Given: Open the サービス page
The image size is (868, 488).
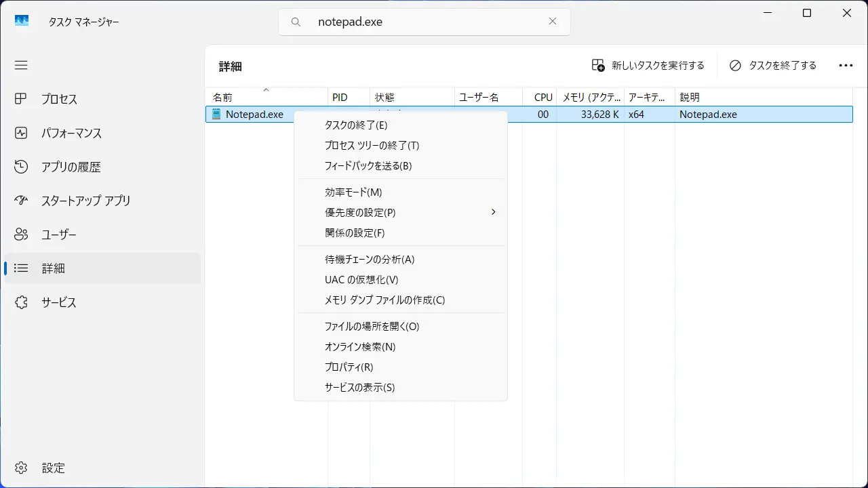Looking at the screenshot, I should pyautogui.click(x=102, y=302).
